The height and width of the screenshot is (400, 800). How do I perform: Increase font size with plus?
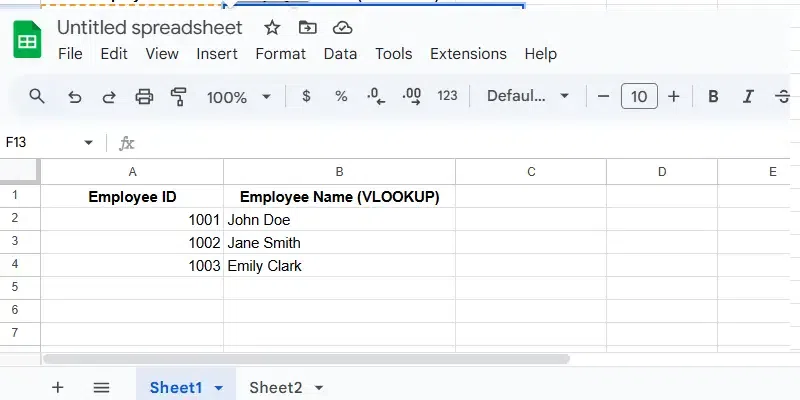[673, 96]
